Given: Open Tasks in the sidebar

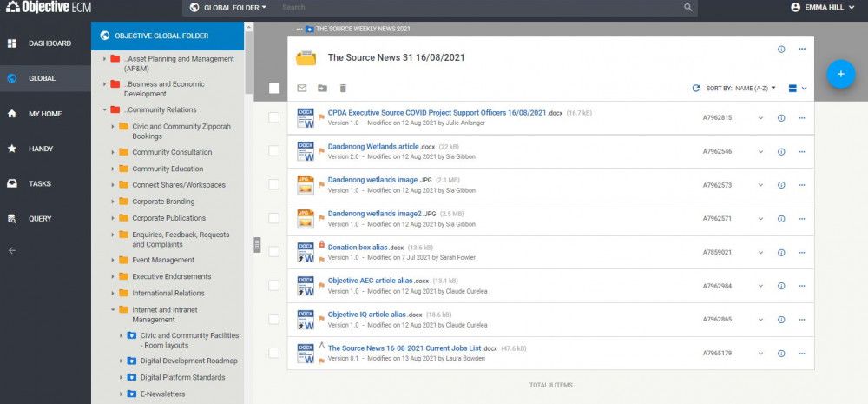Looking at the screenshot, I should click(x=45, y=183).
